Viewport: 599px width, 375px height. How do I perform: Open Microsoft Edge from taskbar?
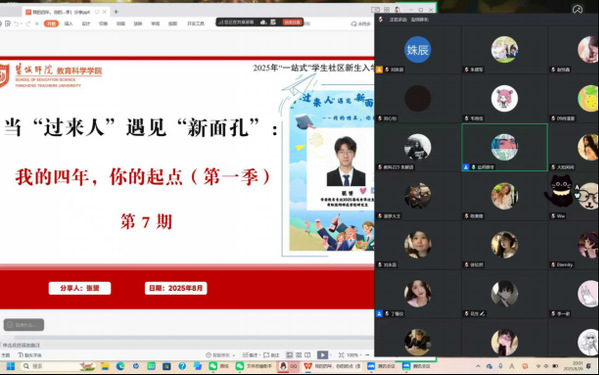pyautogui.click(x=120, y=366)
